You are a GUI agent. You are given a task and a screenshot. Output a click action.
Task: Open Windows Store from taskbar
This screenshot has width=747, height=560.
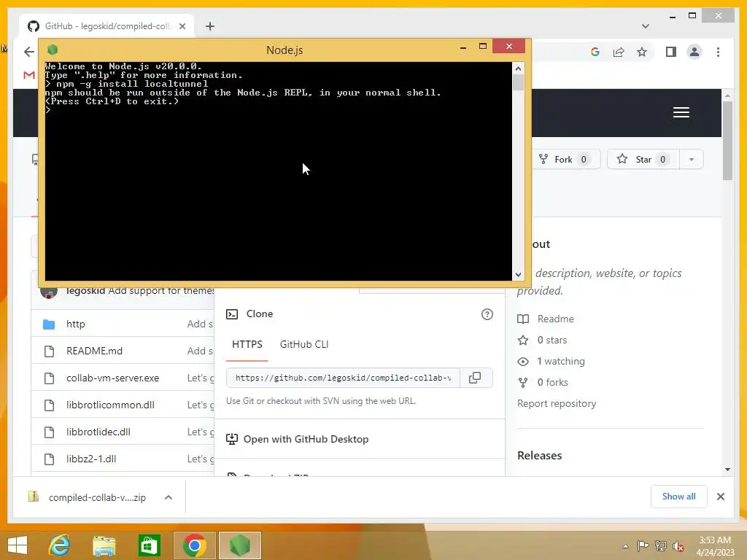click(149, 545)
